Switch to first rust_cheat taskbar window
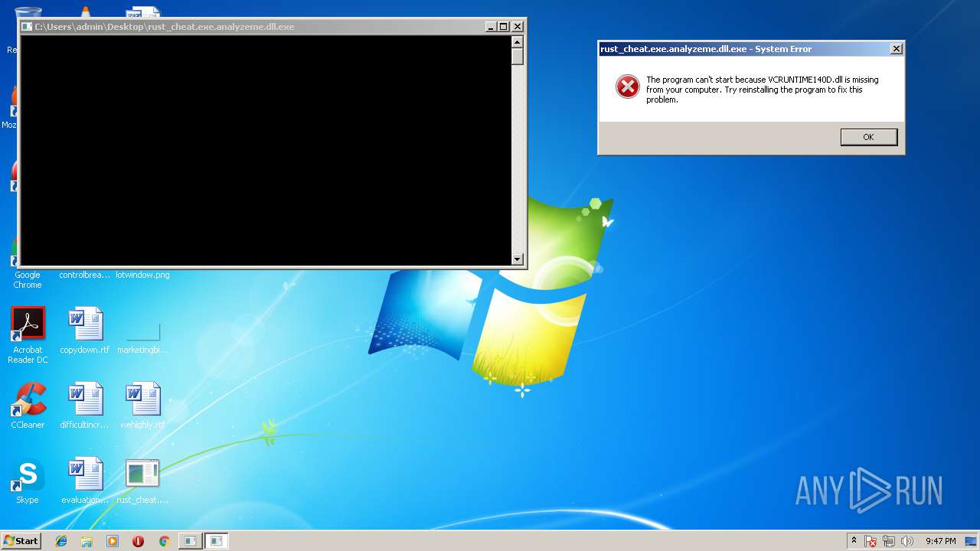The image size is (980, 551). tap(190, 541)
